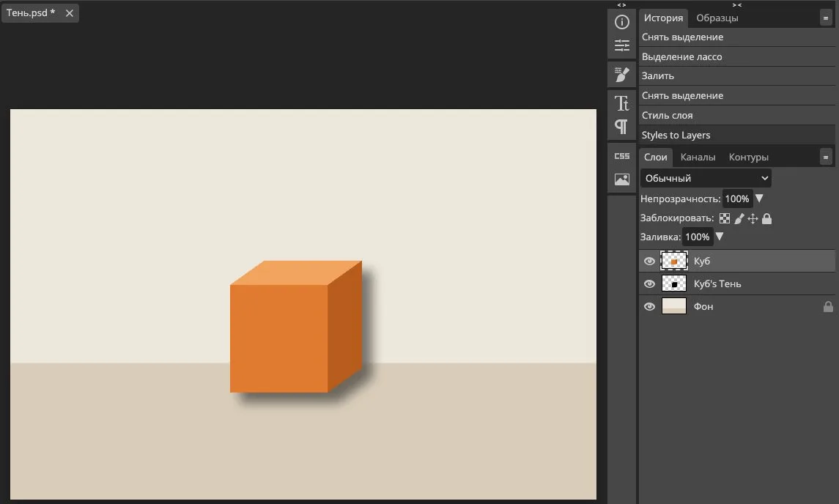Screen dimensions: 839x504
Task: Select the Куб layer thumbnail
Action: [673, 261]
